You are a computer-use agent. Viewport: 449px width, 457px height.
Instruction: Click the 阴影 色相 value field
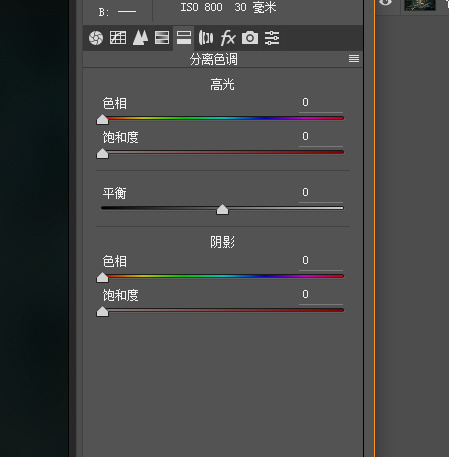[x=321, y=261]
